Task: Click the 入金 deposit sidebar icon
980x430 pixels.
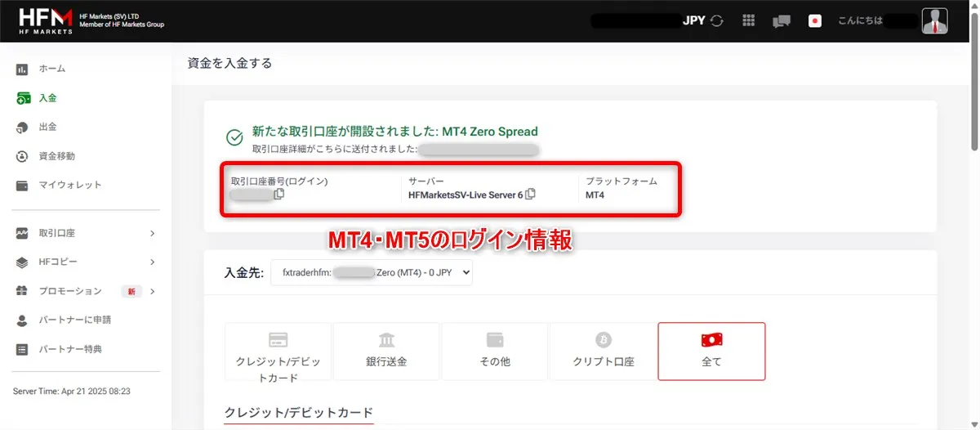Action: 23,98
